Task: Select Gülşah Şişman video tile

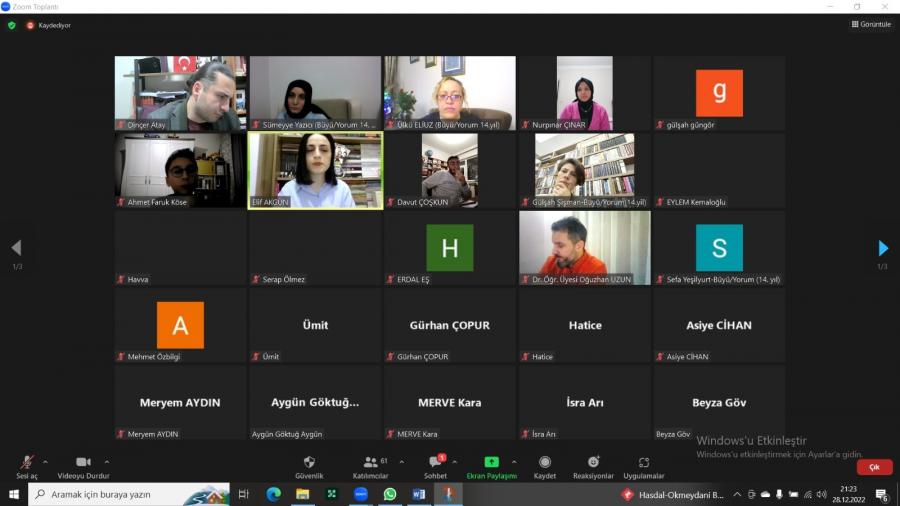Action: (x=585, y=170)
